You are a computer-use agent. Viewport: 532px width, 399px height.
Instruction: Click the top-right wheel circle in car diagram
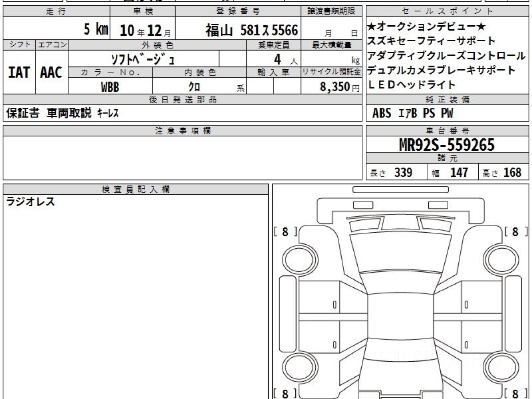(501, 258)
